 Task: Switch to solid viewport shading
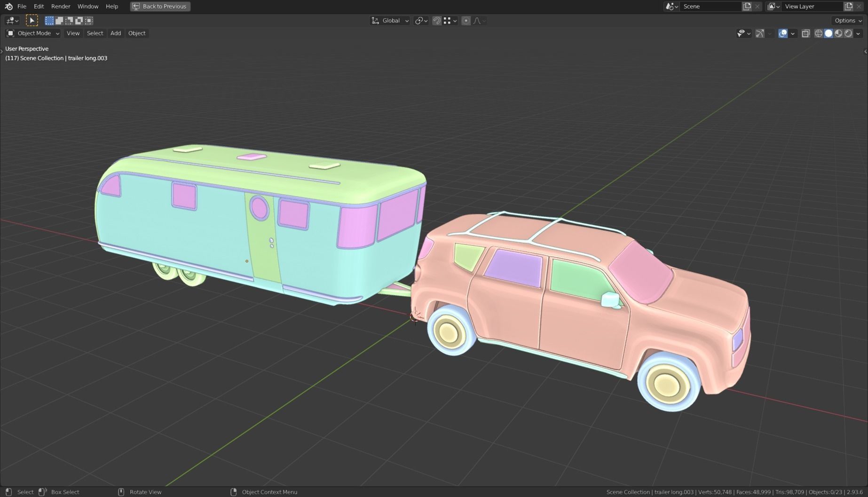pos(829,33)
